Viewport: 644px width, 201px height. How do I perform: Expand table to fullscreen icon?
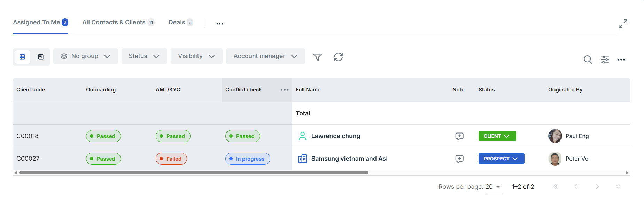tap(623, 24)
